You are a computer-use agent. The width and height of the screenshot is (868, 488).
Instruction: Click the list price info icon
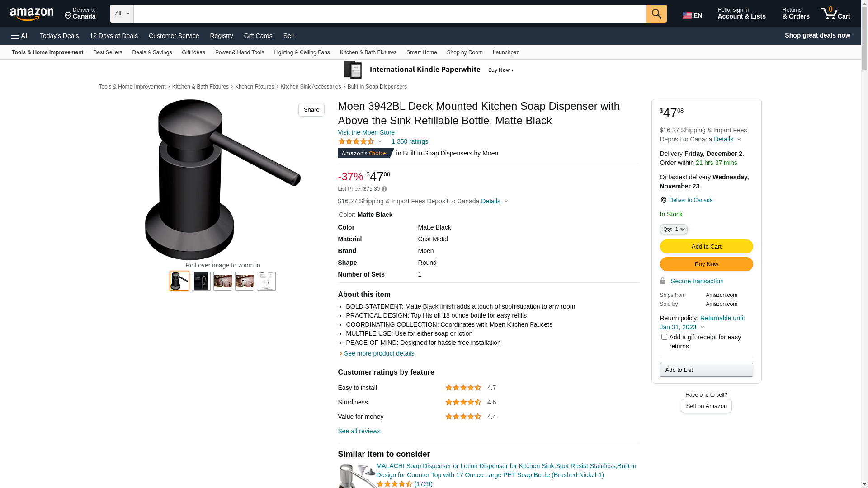coord(384,189)
